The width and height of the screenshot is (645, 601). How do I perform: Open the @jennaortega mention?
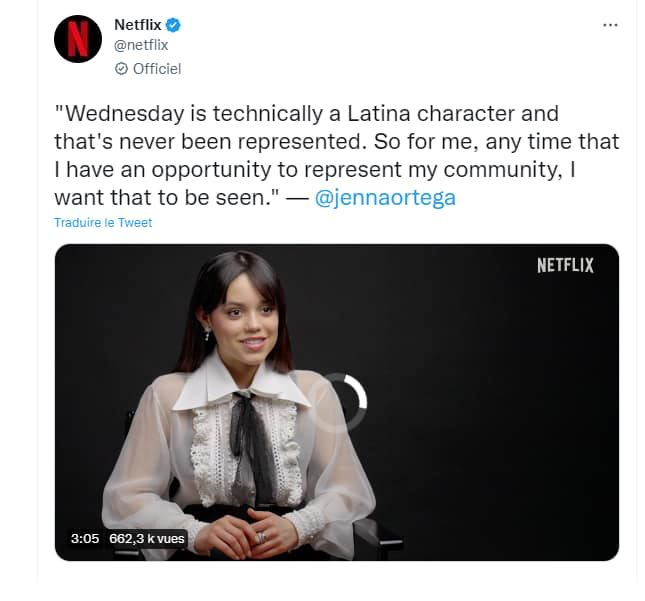click(385, 198)
